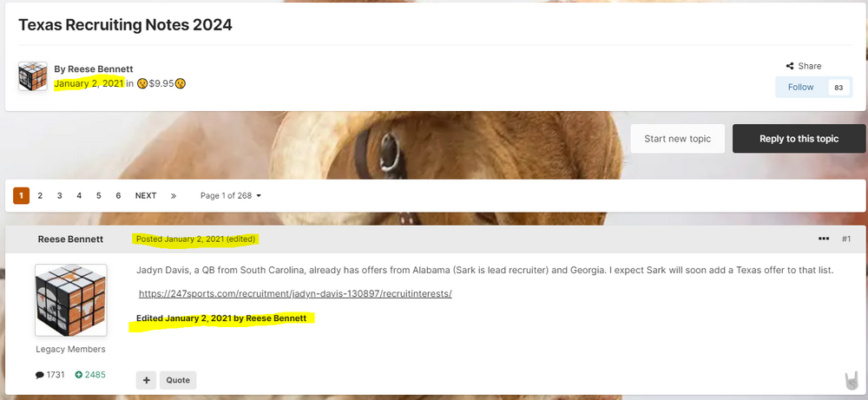Image resolution: width=868 pixels, height=400 pixels.
Task: Click the Quote button
Action: pos(178,380)
